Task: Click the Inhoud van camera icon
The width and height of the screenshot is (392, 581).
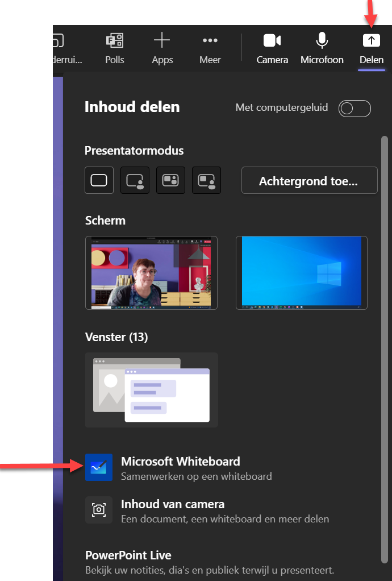Action: point(99,510)
